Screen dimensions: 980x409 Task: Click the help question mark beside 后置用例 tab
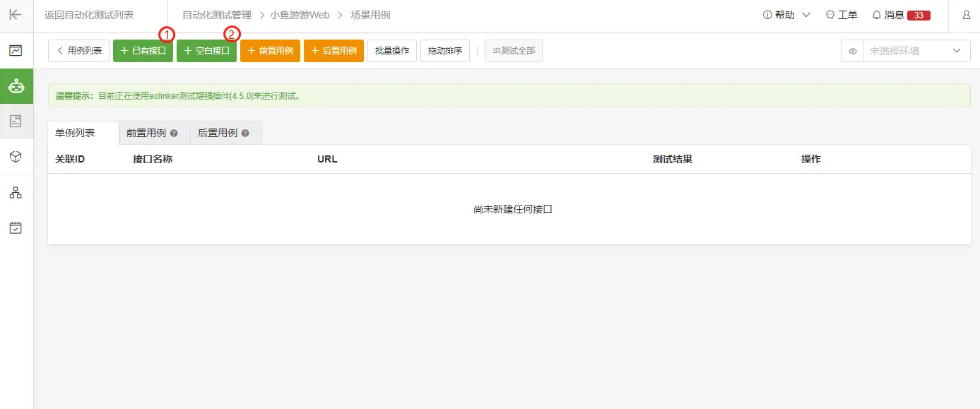pyautogui.click(x=245, y=134)
